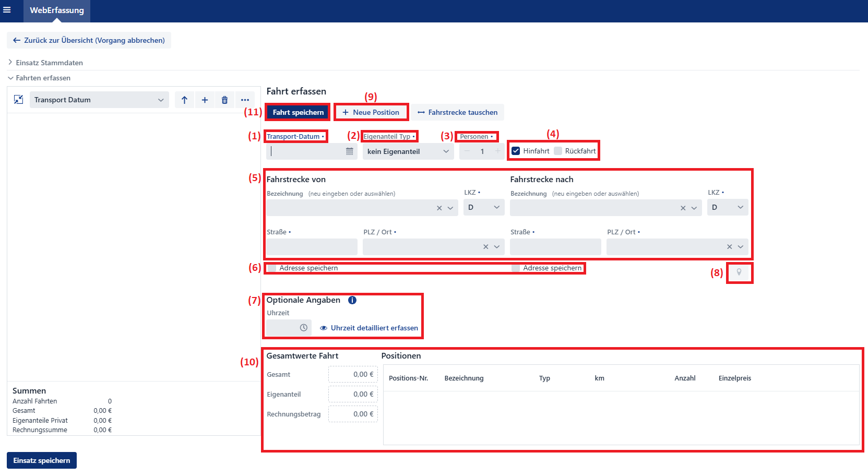
Task: Select the WebErfassung tab
Action: 57,10
